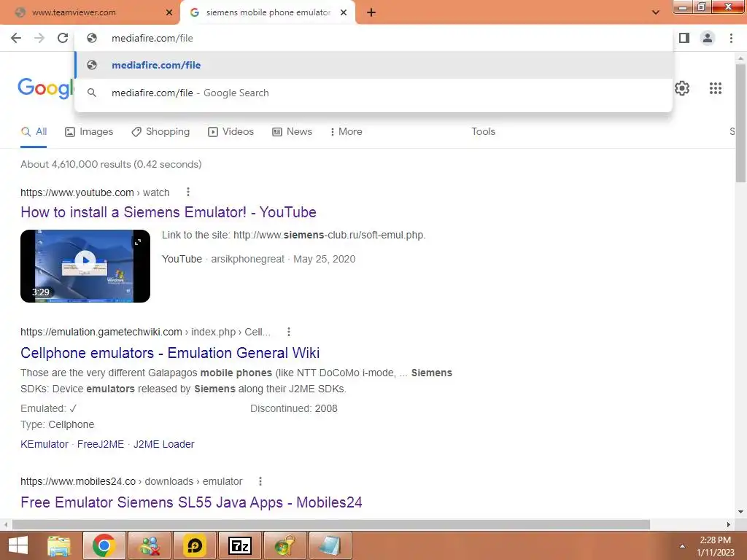
Task: Open the Windows shield lock taskbar icon
Action: pos(285,545)
